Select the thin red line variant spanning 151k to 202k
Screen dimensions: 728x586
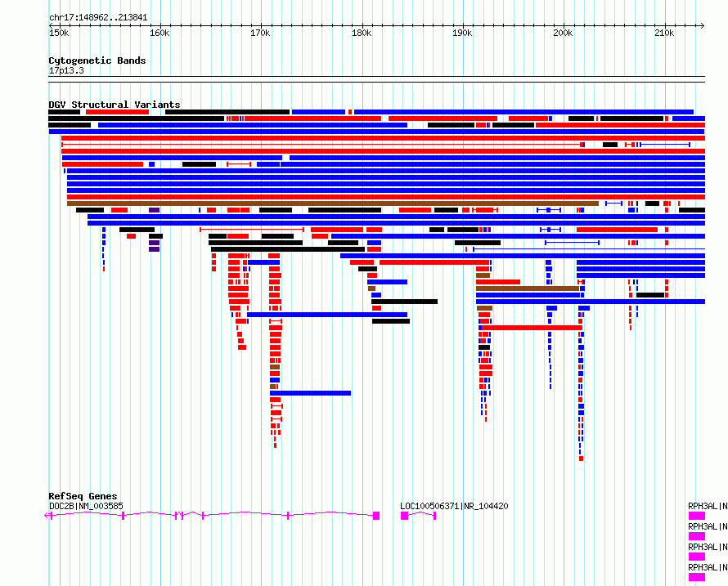pos(321,145)
